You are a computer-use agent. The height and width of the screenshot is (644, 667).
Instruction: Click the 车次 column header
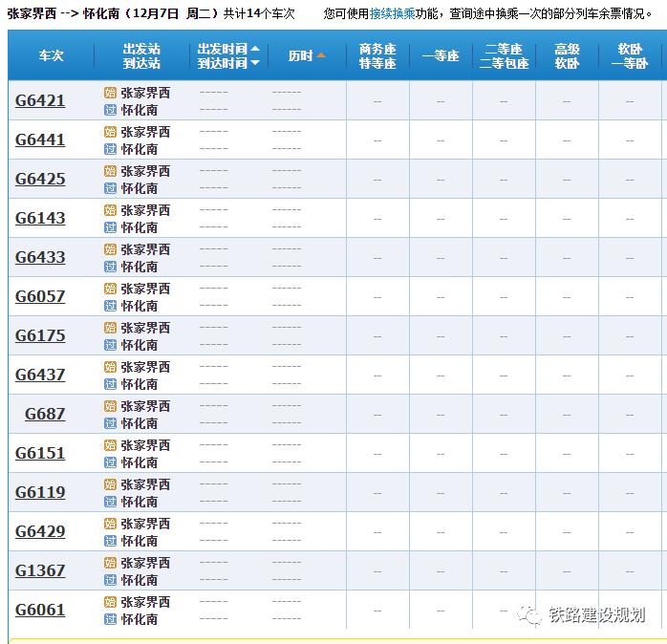click(x=51, y=55)
